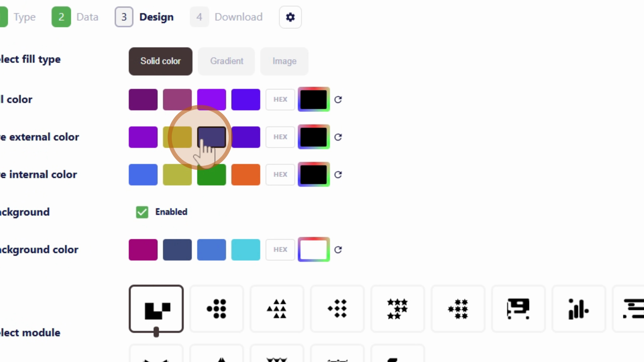Click fill color HEX input
The image size is (644, 362).
click(280, 100)
